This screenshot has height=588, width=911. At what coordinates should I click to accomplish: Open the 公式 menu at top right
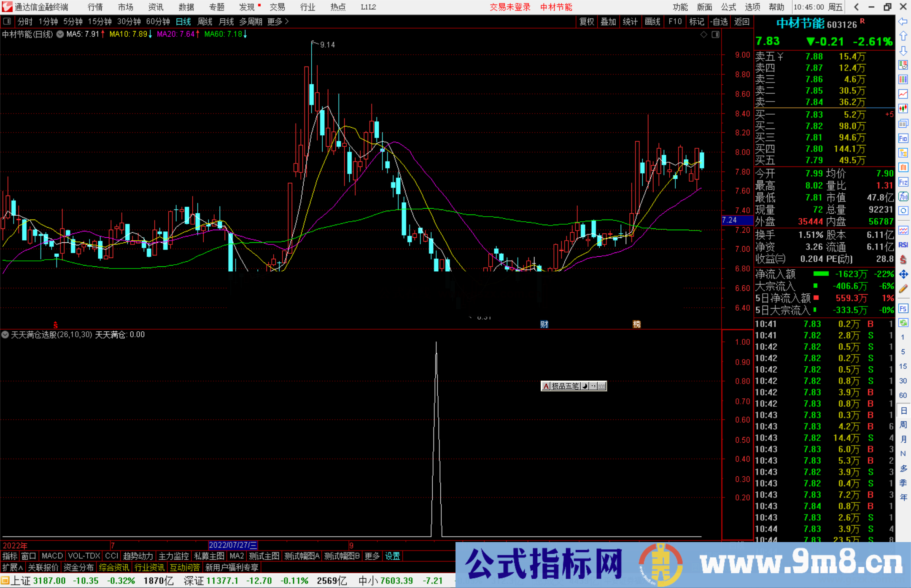click(728, 7)
